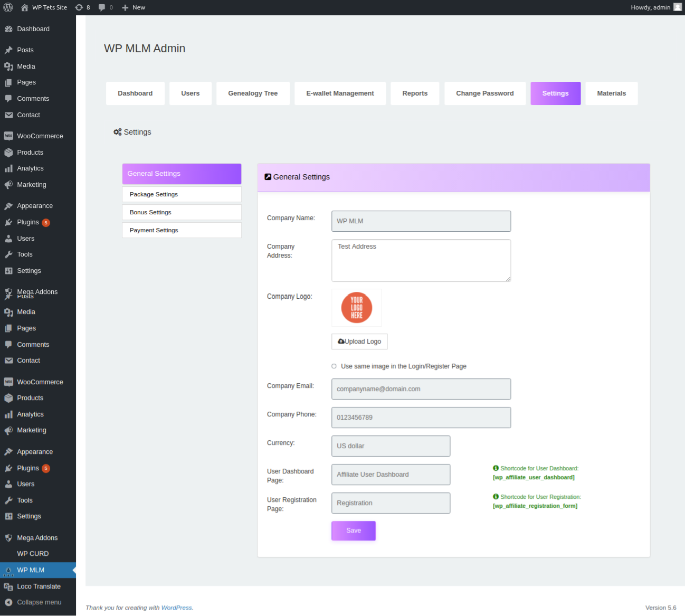This screenshot has height=616, width=685.
Task: Open the Currency dropdown showing US dollar
Action: click(x=391, y=446)
